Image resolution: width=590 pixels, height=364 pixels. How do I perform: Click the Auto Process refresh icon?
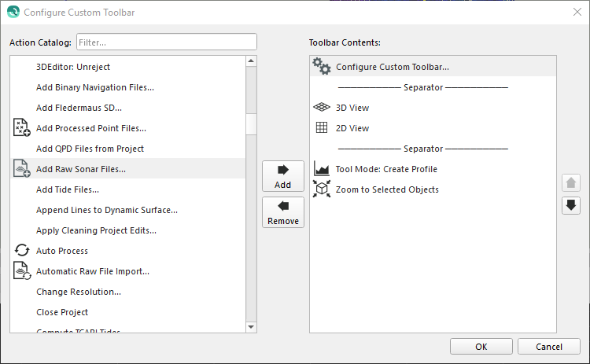click(x=22, y=251)
